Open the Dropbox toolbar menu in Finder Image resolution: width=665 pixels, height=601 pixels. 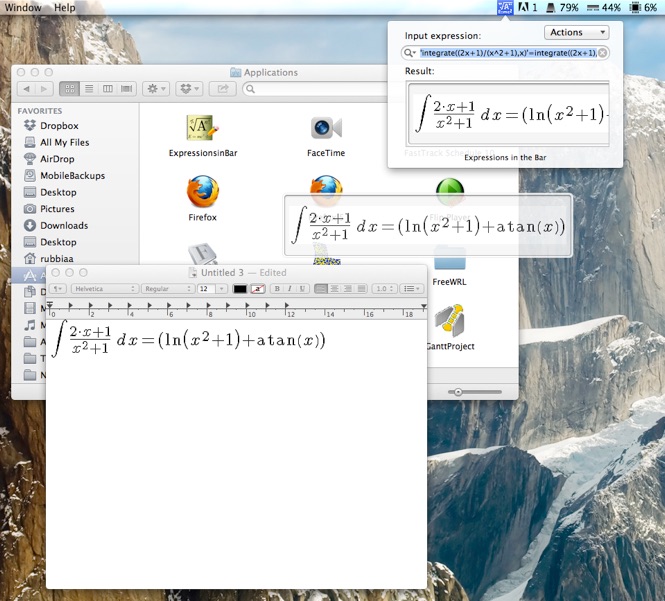189,89
